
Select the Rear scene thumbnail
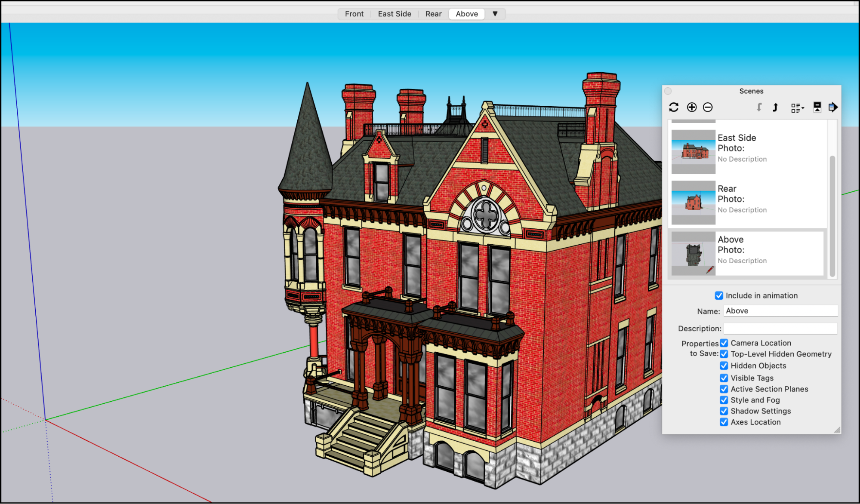click(693, 202)
